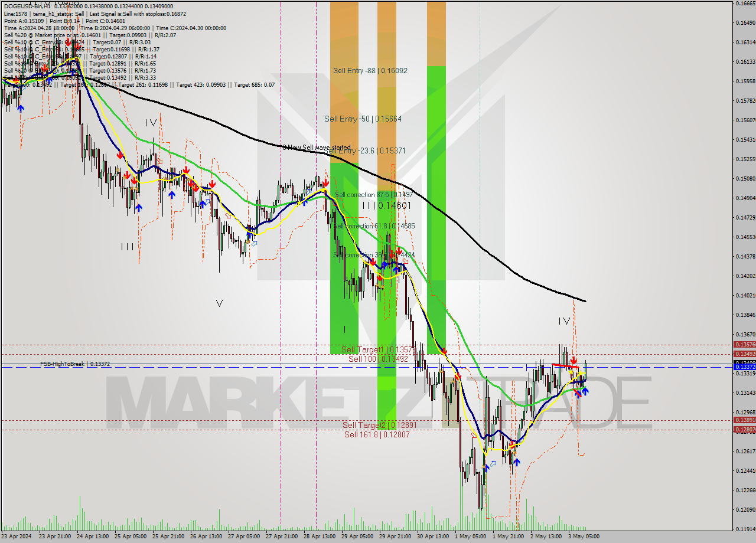Screen dimensions: 756x543
Task: Click the 'Last Signal is:Sell with stoploss' line
Action: pos(138,14)
